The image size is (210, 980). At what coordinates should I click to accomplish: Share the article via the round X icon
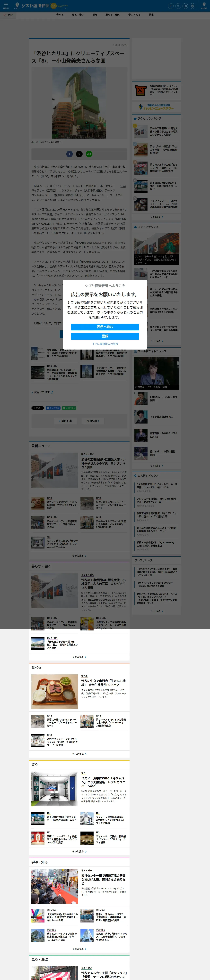79,154
